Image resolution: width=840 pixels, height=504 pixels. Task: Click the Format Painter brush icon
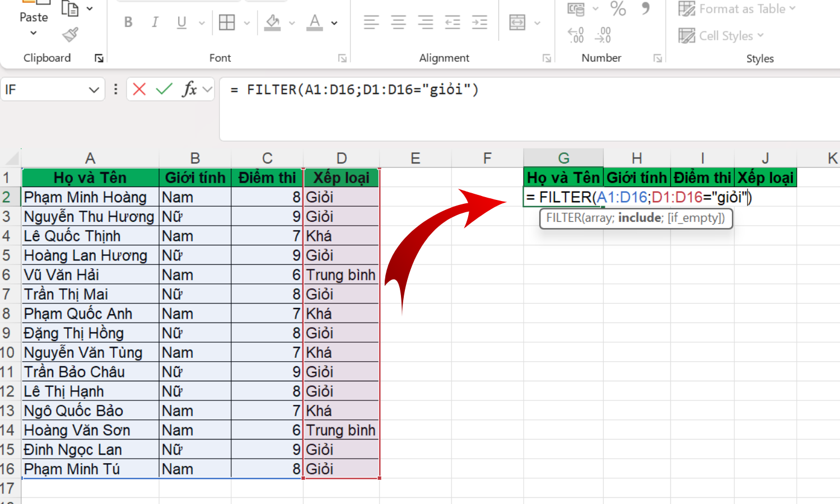coord(71,35)
